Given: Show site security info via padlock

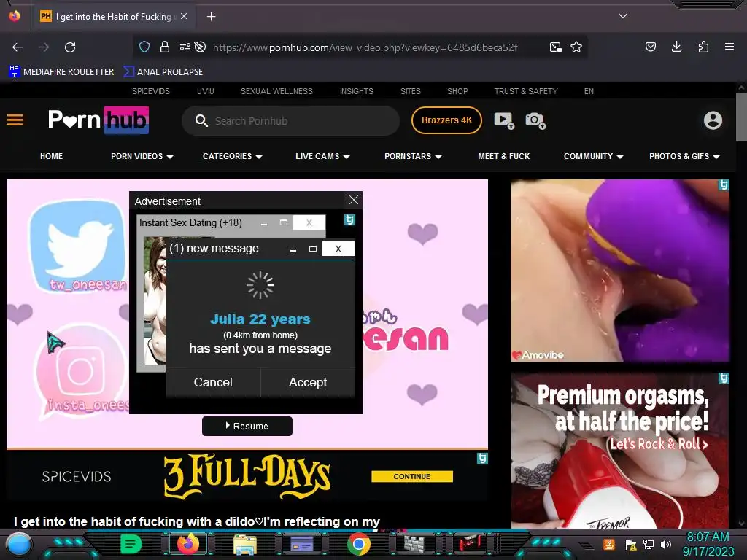Looking at the screenshot, I should [x=165, y=47].
